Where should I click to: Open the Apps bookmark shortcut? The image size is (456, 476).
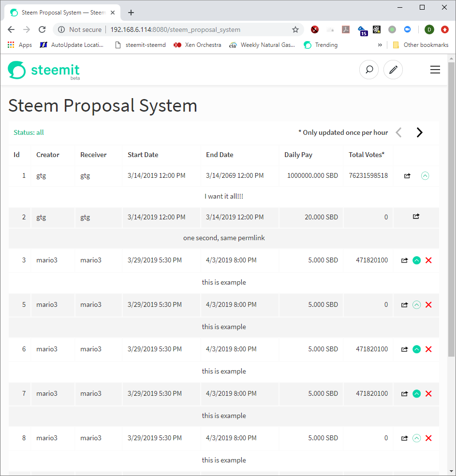(x=20, y=45)
